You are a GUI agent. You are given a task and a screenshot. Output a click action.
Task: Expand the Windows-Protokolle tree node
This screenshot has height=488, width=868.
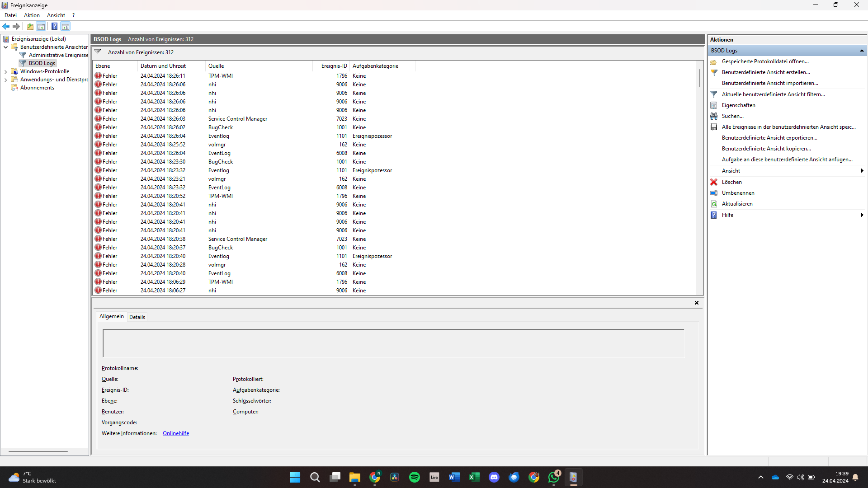pyautogui.click(x=5, y=71)
